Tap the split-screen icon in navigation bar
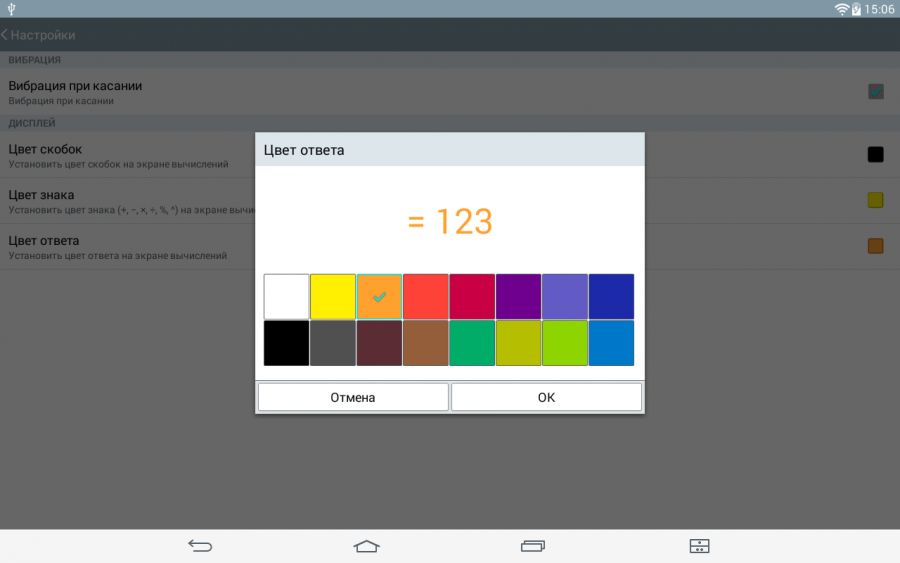The width and height of the screenshot is (900, 563). click(x=699, y=546)
